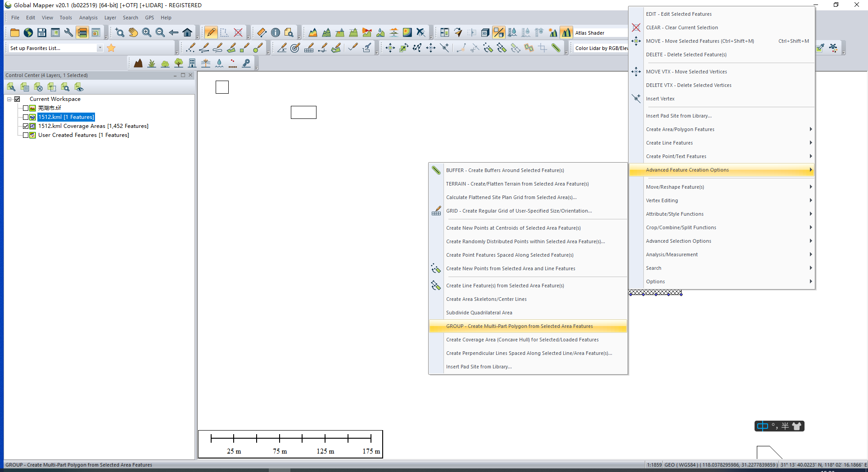Choose GROUP - Create Multi-Part Polygon option
This screenshot has height=472, width=868.
pos(528,326)
